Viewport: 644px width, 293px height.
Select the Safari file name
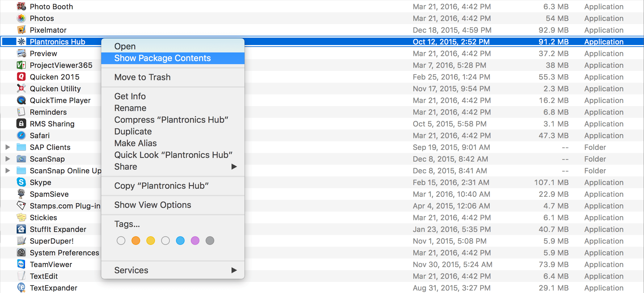40,135
